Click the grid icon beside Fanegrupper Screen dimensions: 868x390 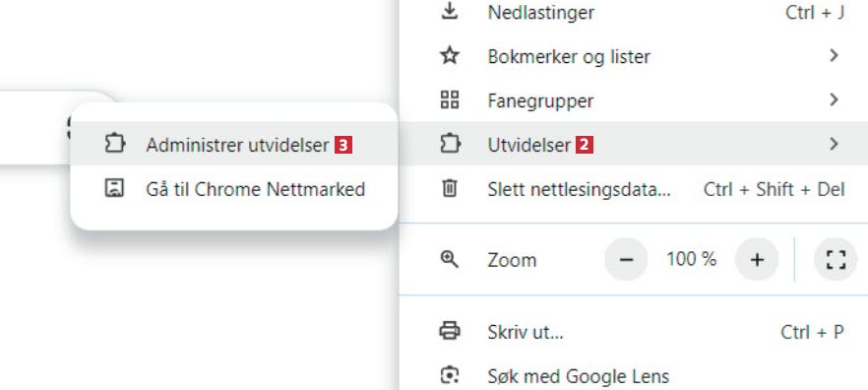click(450, 100)
